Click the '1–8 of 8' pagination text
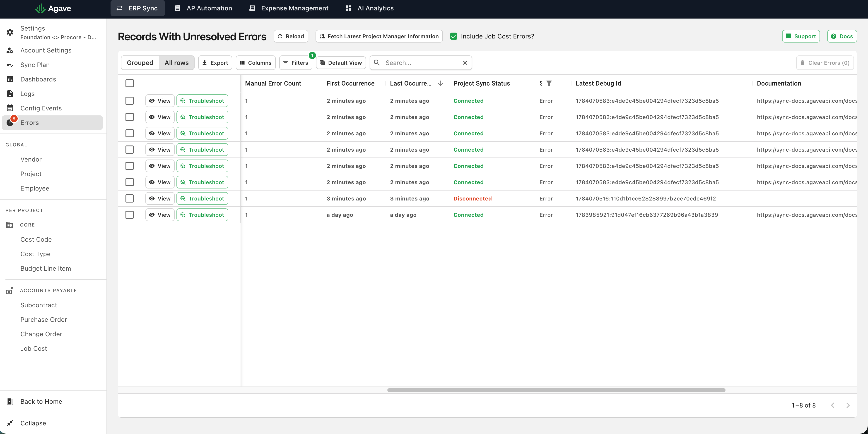 coord(803,405)
